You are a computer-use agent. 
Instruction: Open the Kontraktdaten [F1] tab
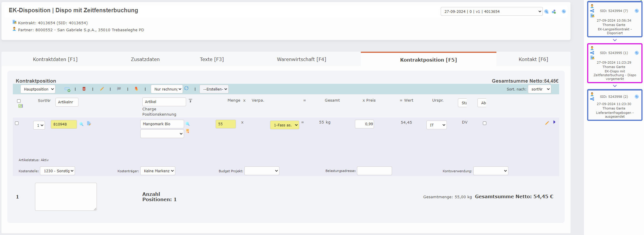coord(55,60)
